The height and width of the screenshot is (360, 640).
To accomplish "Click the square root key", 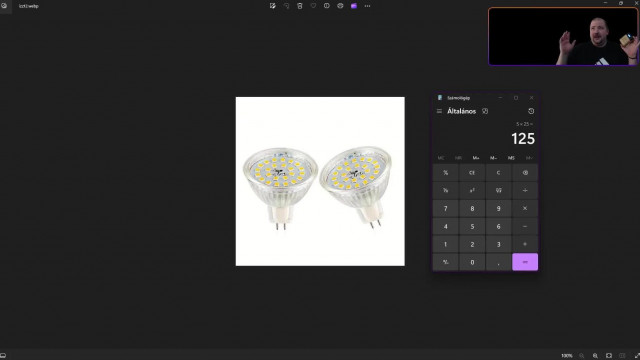I will [x=498, y=191].
